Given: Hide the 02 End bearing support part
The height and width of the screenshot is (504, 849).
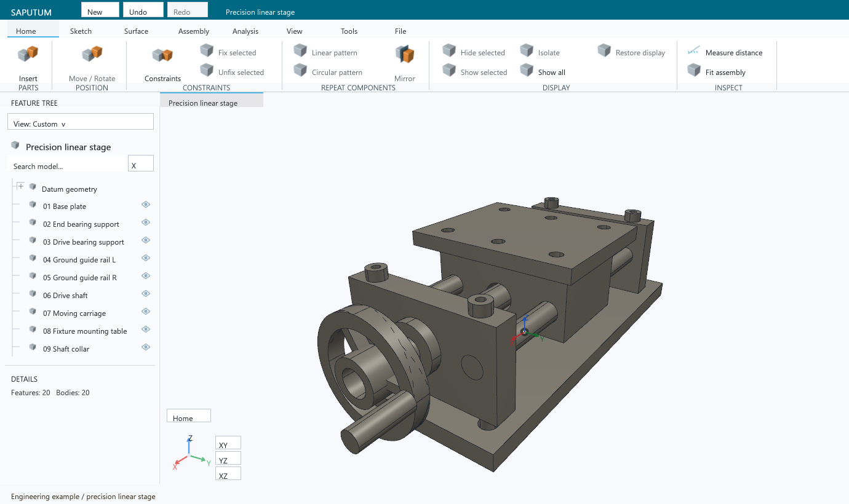Looking at the screenshot, I should [146, 222].
